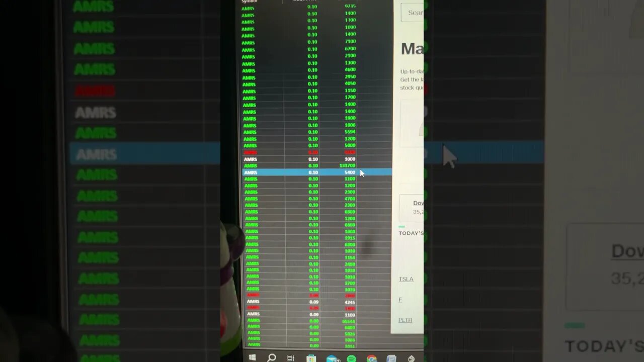Switch to Google Chrome on the taskbar

pos(372,358)
